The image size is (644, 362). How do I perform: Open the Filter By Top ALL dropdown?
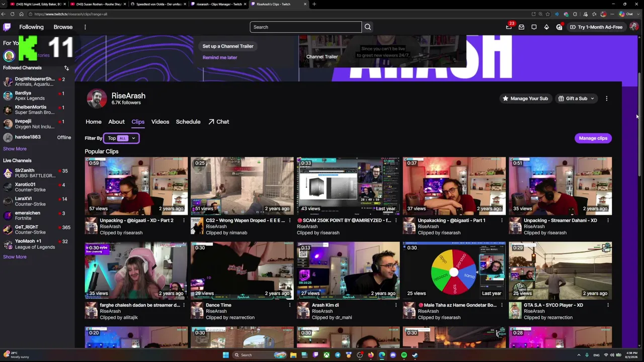[x=121, y=138]
